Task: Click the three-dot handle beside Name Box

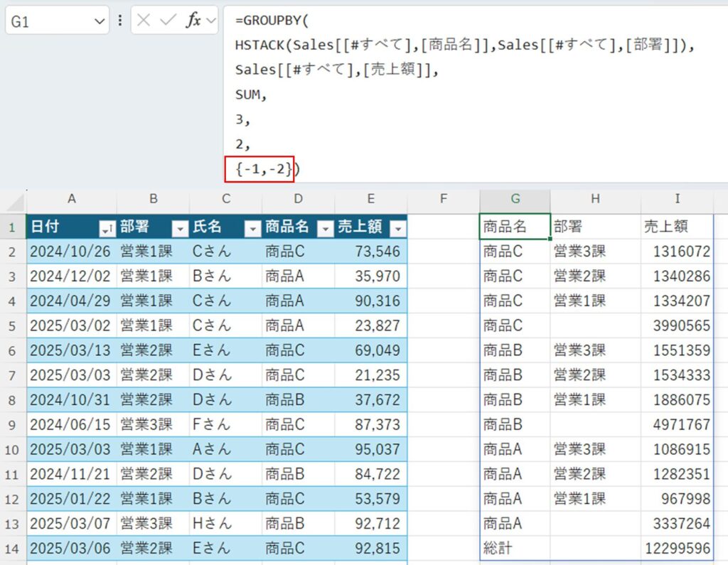Action: pos(120,21)
